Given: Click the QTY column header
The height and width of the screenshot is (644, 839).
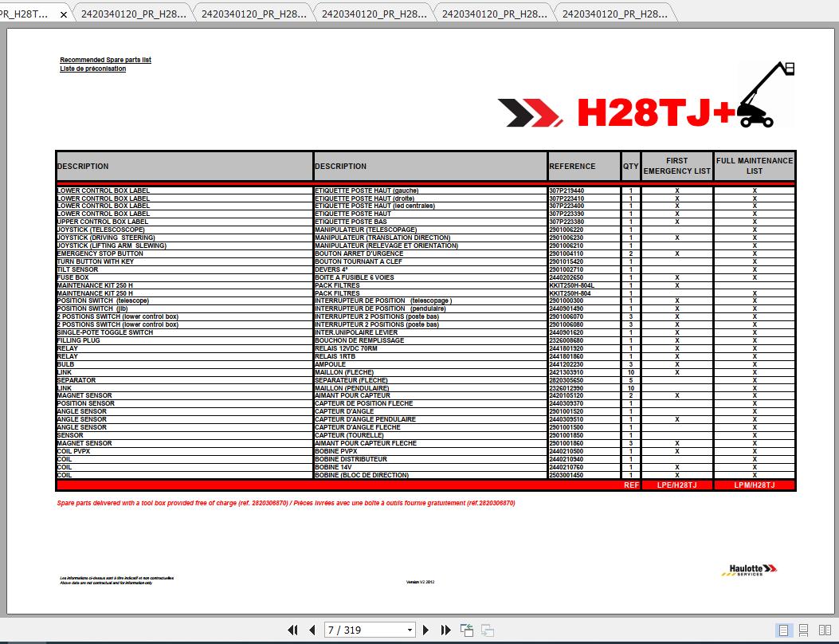Looking at the screenshot, I should click(x=630, y=167).
